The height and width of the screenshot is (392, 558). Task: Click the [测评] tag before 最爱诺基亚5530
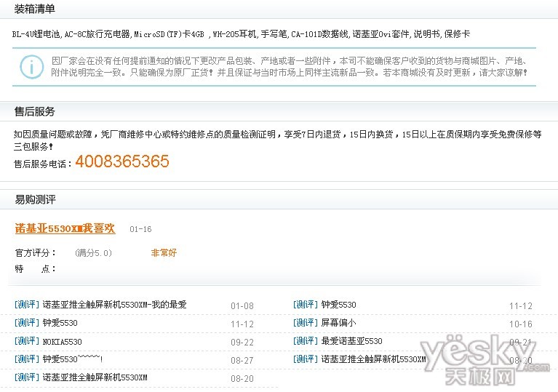coord(306,341)
